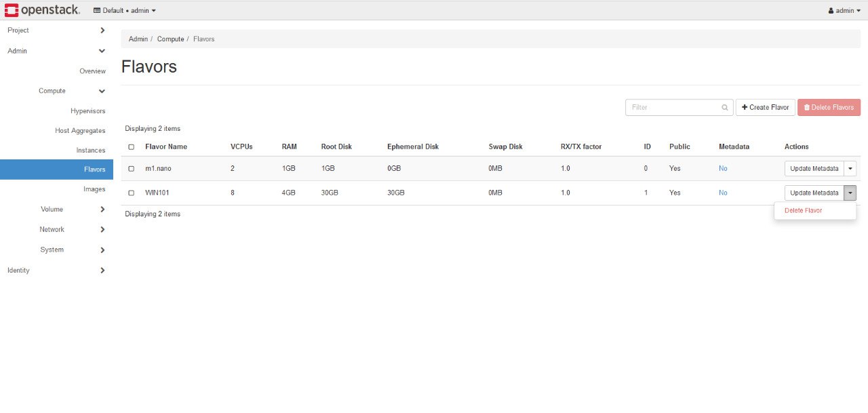Click the Default admin project icon

click(96, 11)
